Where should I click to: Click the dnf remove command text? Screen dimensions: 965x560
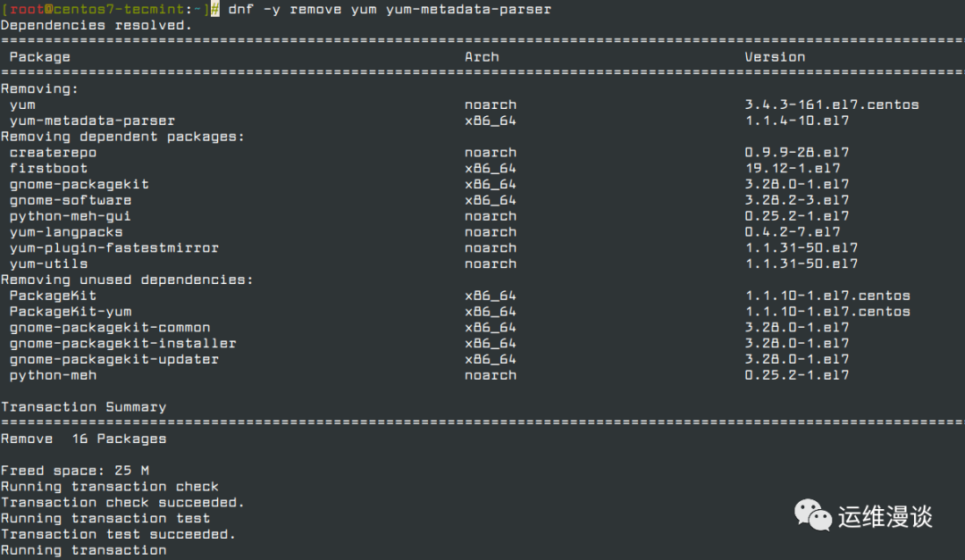point(390,9)
